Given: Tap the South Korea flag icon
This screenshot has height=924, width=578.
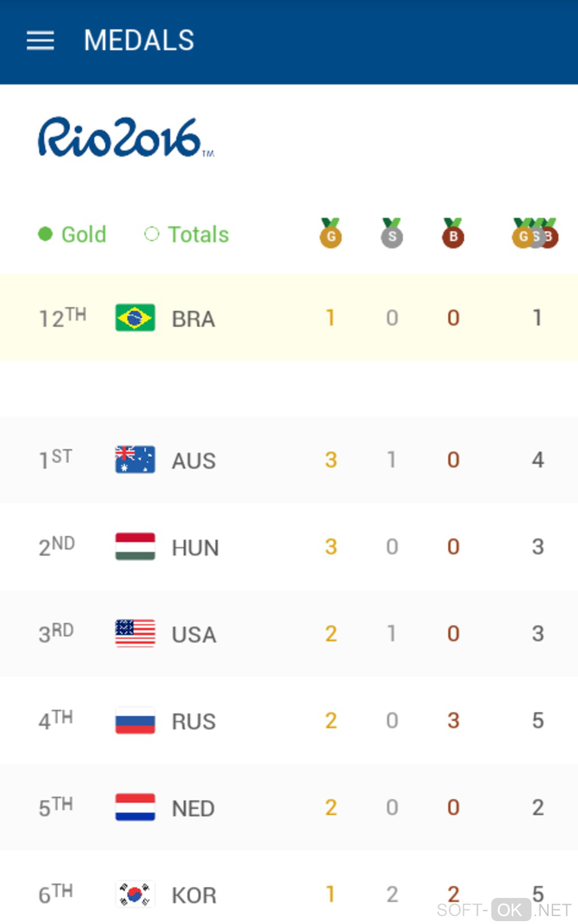Looking at the screenshot, I should pyautogui.click(x=135, y=894).
